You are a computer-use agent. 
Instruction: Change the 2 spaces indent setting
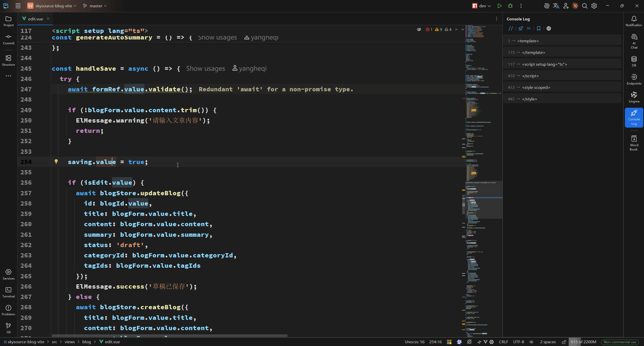tap(548, 342)
